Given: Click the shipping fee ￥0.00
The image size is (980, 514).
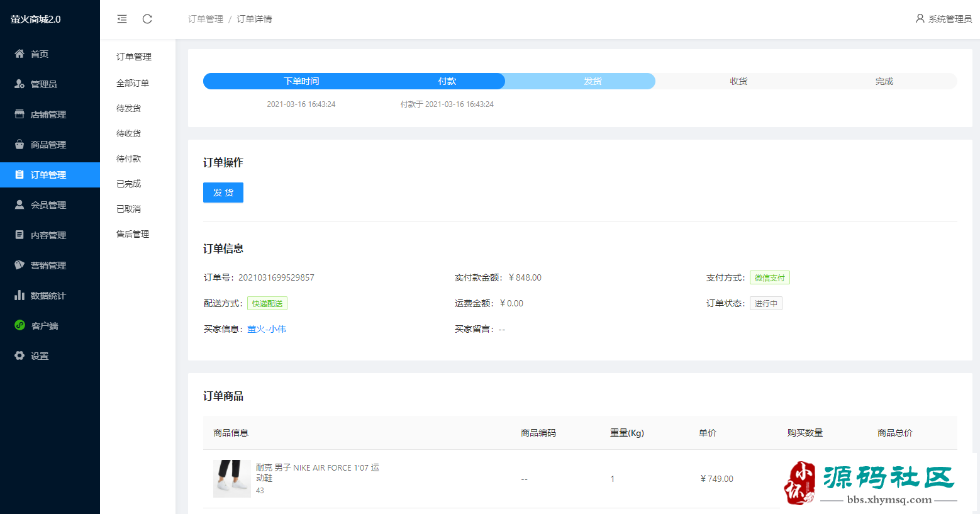Looking at the screenshot, I should coord(512,303).
